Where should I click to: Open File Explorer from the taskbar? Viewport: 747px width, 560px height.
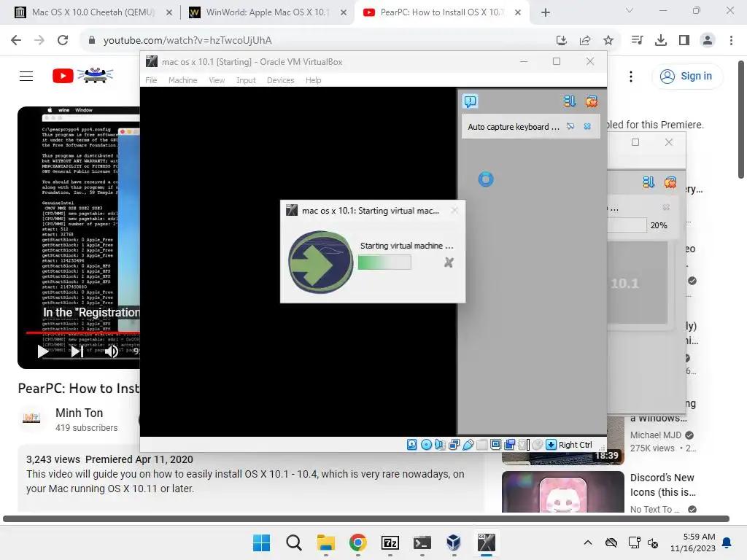click(326, 542)
